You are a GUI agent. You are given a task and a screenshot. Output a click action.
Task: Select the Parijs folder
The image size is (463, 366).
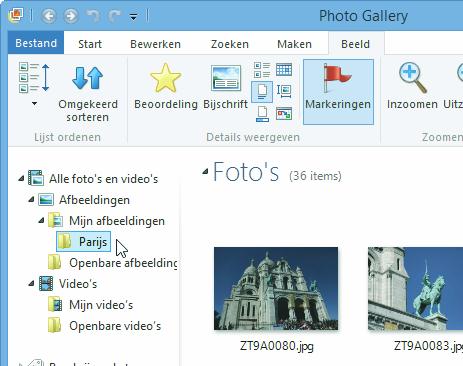tap(83, 241)
